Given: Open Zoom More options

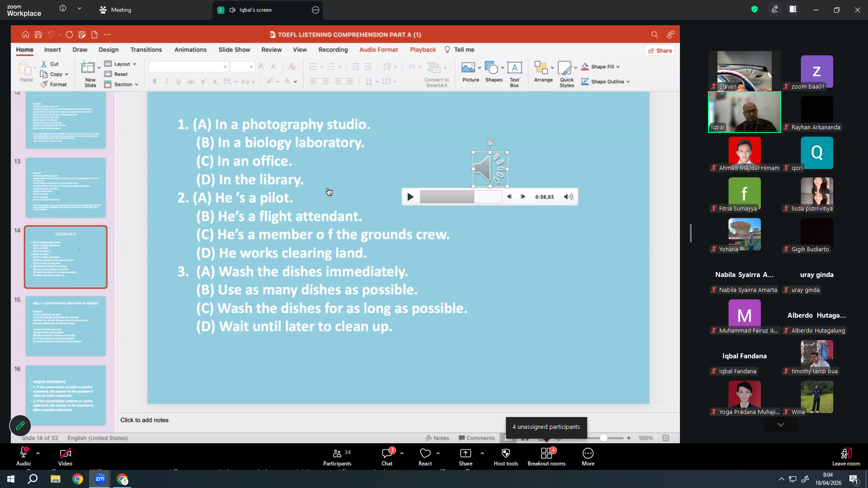Looking at the screenshot, I should [588, 457].
